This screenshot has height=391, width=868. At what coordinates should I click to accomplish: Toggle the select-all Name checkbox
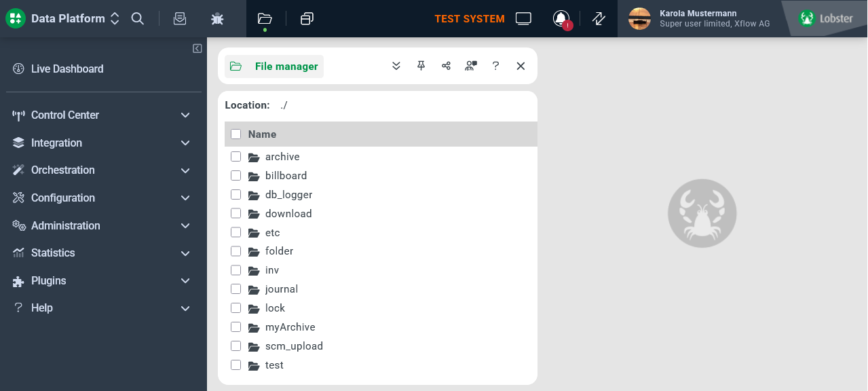tap(236, 134)
